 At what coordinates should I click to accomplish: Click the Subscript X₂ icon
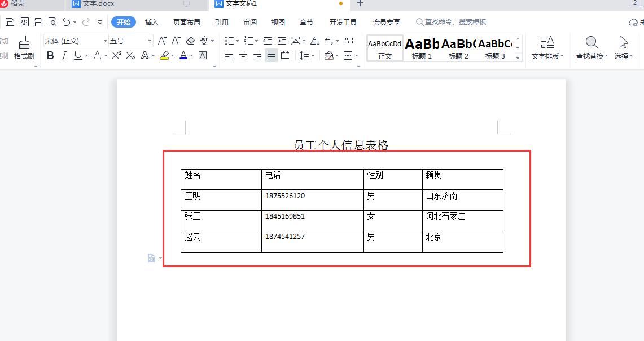[x=131, y=55]
